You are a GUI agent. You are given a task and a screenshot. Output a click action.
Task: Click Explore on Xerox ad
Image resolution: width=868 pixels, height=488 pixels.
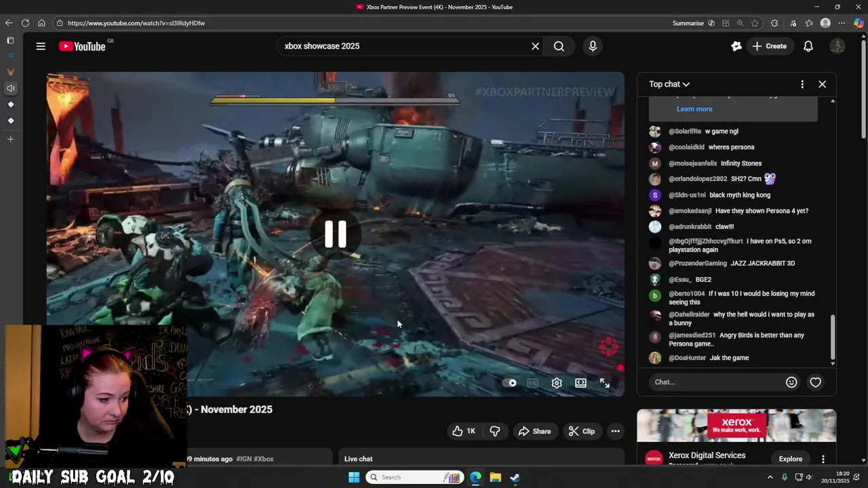coord(790,459)
